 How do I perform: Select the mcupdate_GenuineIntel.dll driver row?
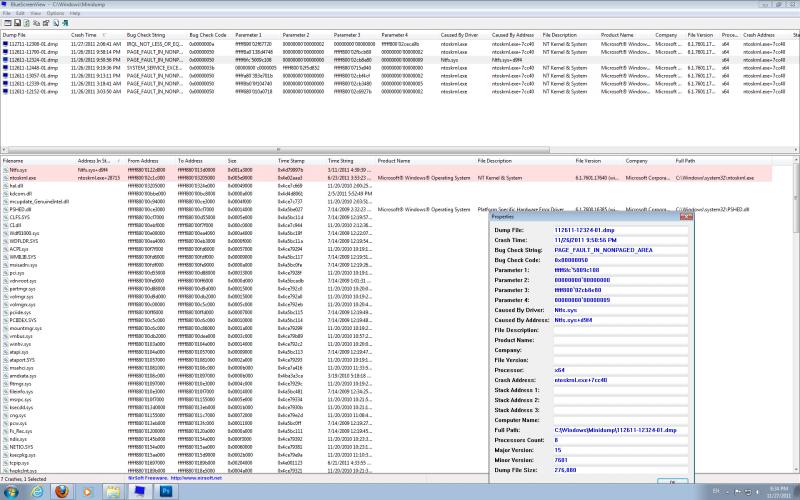point(386,202)
